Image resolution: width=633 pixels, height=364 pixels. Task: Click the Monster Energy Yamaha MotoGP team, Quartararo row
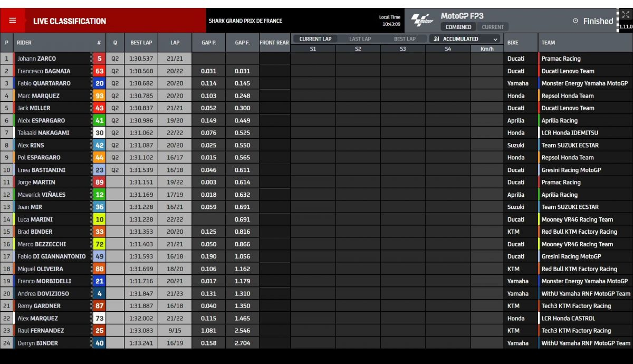[584, 83]
